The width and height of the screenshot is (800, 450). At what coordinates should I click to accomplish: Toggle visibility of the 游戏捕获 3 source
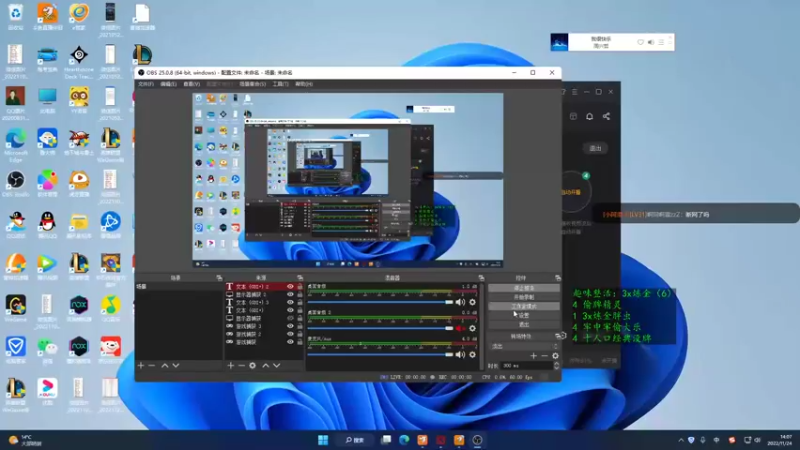click(290, 326)
